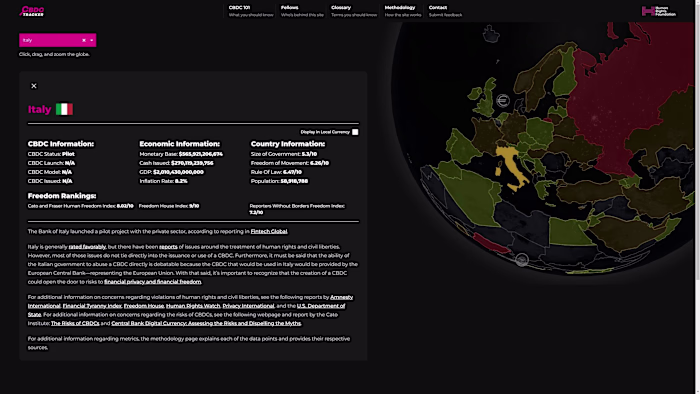The height and width of the screenshot is (394, 700).
Task: Open the Contact menu item
Action: (446, 11)
